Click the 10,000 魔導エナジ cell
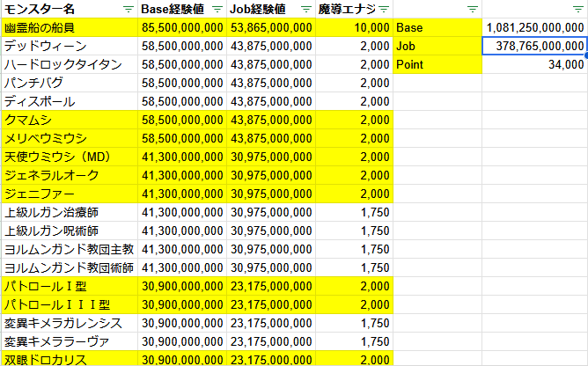The height and width of the screenshot is (366, 588). tap(354, 27)
